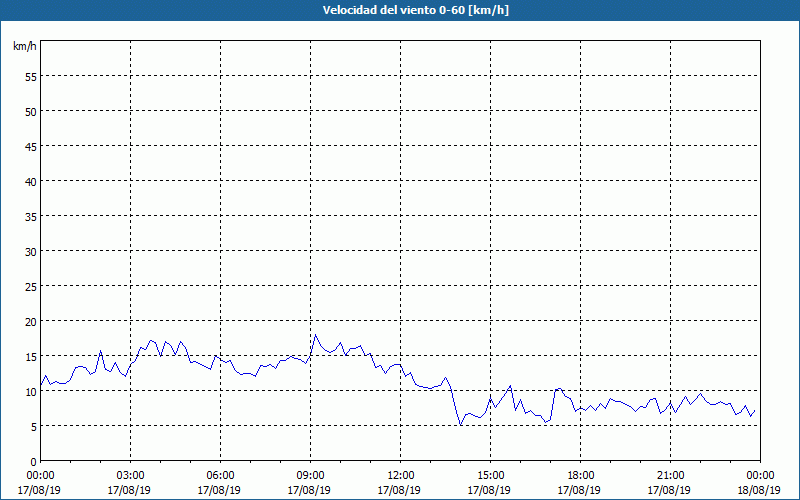Click the y-axis value 10

click(31, 392)
